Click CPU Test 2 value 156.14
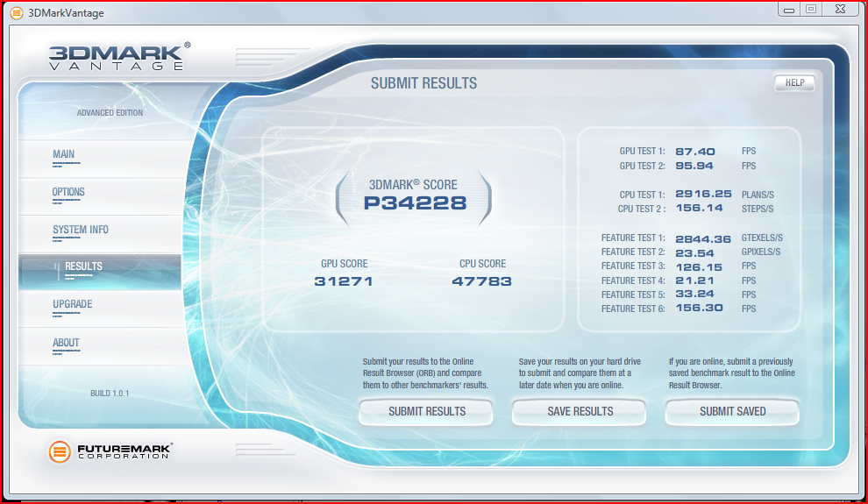868x504 pixels. pos(699,208)
